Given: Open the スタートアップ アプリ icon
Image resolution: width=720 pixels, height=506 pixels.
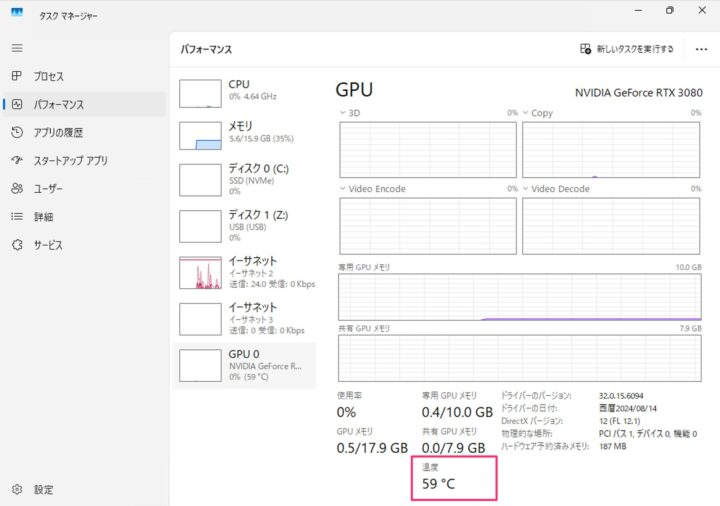Looking at the screenshot, I should pyautogui.click(x=17, y=160).
